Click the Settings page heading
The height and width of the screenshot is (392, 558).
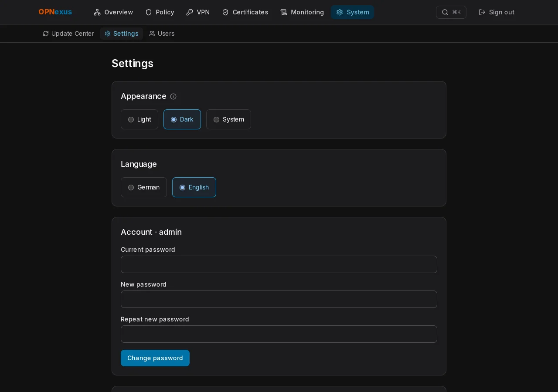(x=133, y=64)
